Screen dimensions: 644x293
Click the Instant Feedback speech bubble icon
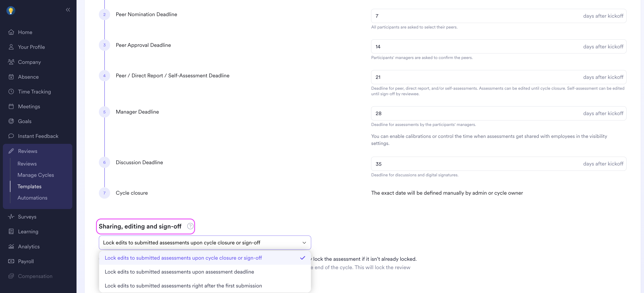[11, 136]
